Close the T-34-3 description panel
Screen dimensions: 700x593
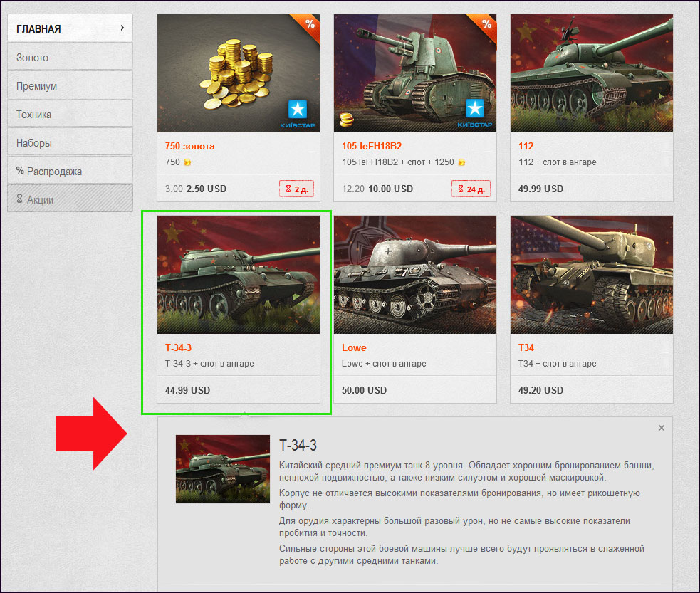point(661,428)
